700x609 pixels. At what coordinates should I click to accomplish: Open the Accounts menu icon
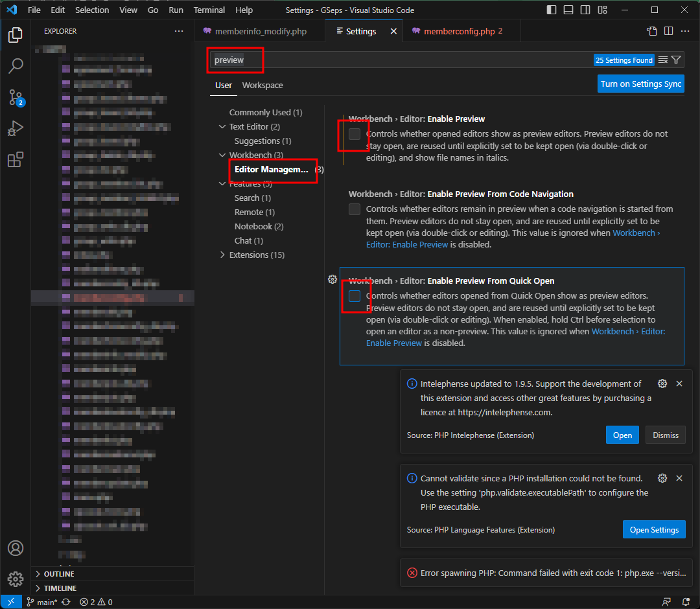click(x=15, y=548)
